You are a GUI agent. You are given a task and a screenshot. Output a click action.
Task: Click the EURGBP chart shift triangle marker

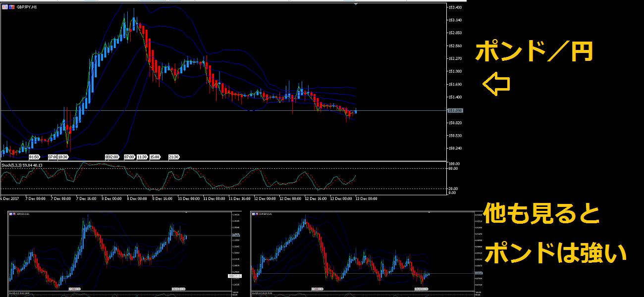429,212
